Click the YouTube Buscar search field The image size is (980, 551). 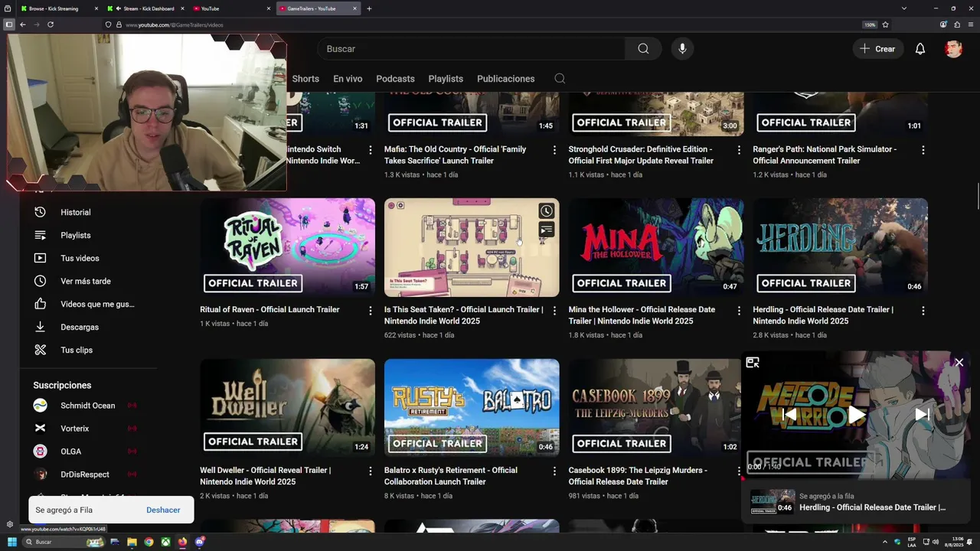pos(472,49)
